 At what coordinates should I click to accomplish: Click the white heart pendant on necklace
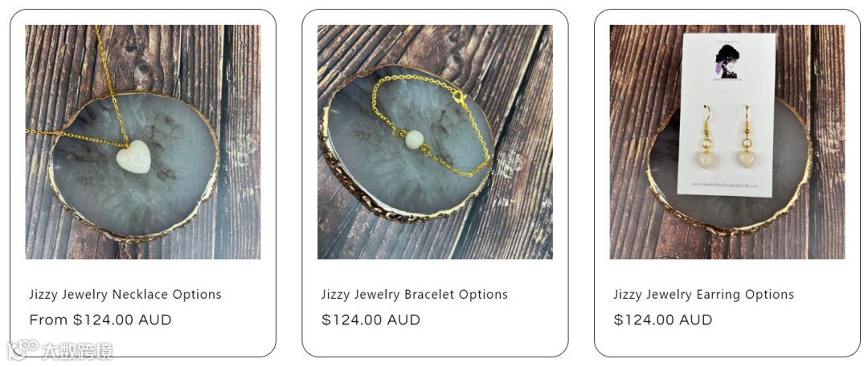pos(133,157)
